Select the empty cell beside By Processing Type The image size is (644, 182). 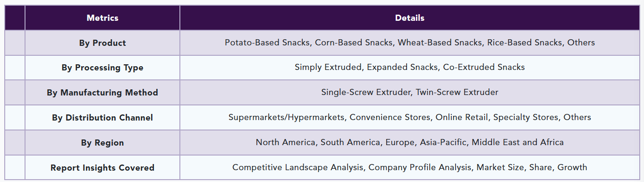(15, 68)
